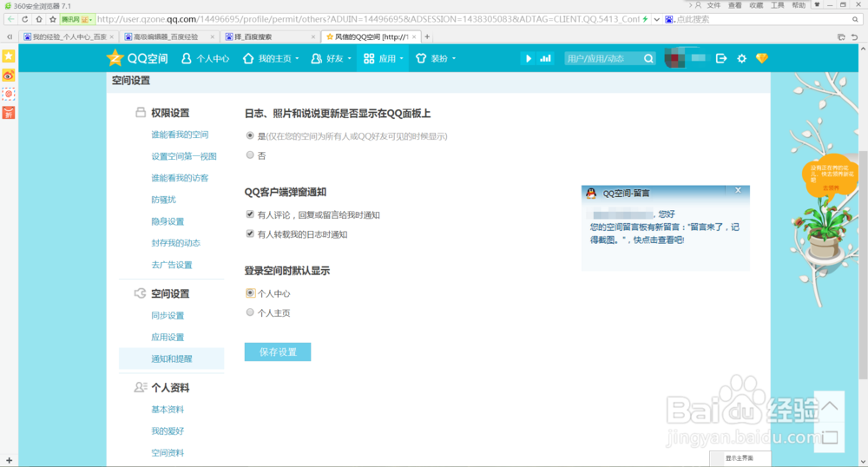This screenshot has width=868, height=467.
Task: Click the browser home icon
Action: point(39,19)
